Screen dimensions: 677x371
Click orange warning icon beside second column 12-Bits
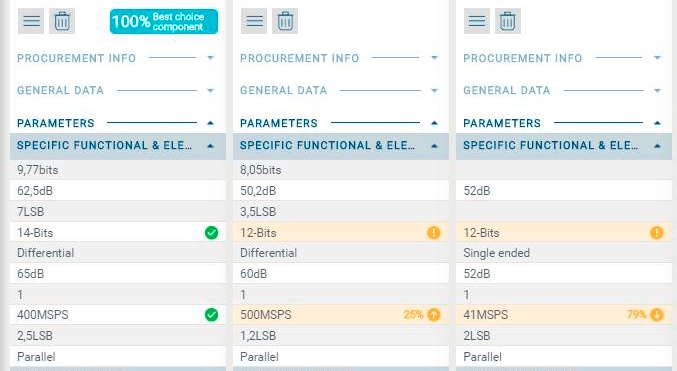pos(433,232)
